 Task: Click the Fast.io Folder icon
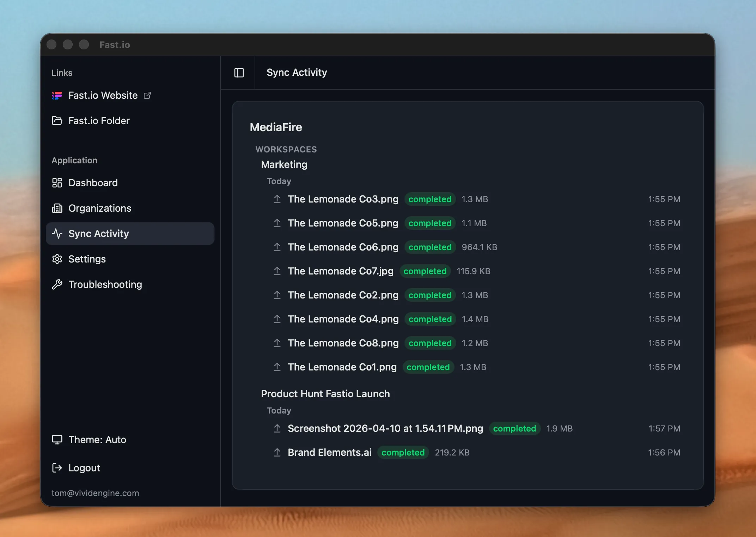coord(57,121)
